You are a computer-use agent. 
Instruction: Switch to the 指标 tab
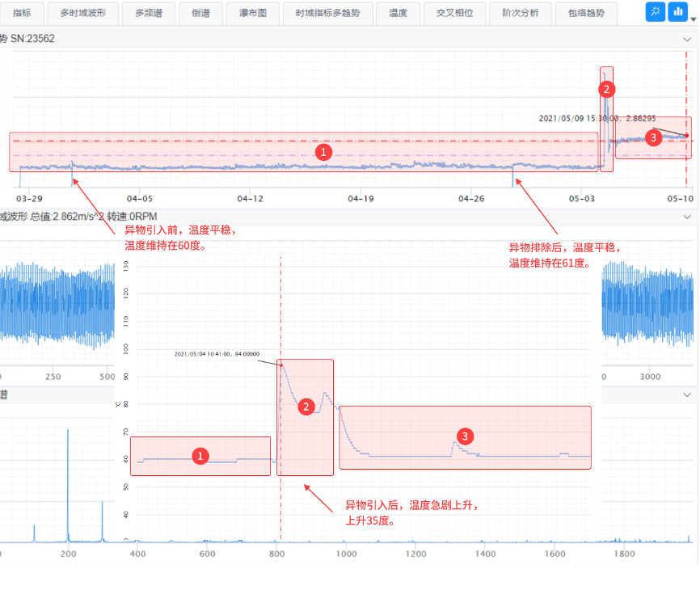(x=22, y=13)
